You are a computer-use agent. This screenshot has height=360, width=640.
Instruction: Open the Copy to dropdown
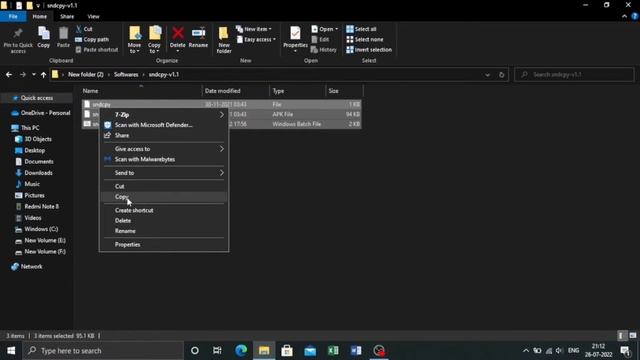154,40
